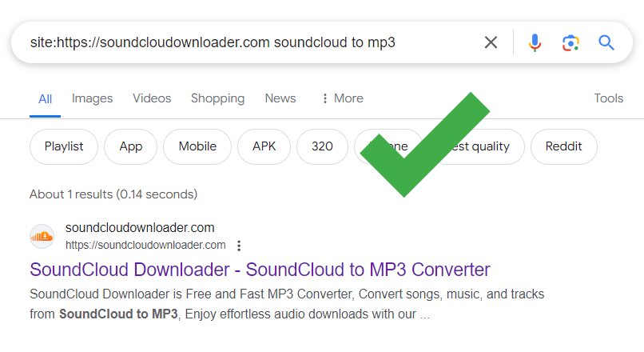Apply the App filter chip
The image size is (644, 352).
pos(131,146)
